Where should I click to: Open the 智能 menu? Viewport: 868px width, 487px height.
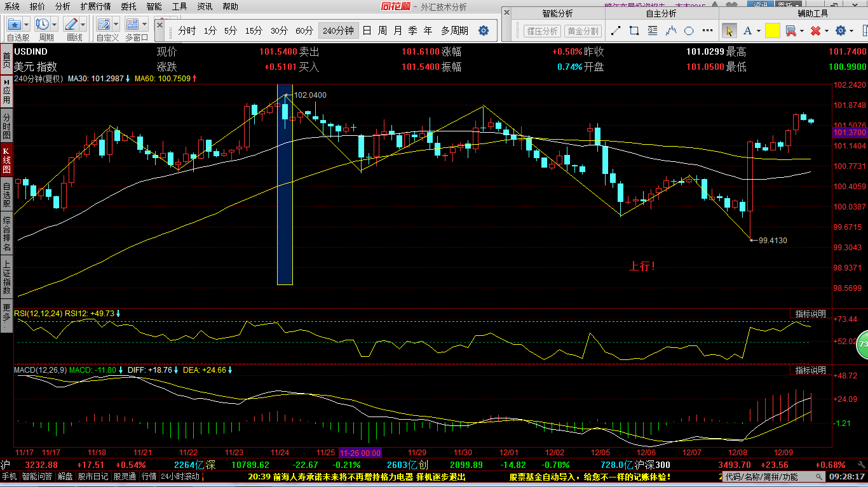[154, 6]
